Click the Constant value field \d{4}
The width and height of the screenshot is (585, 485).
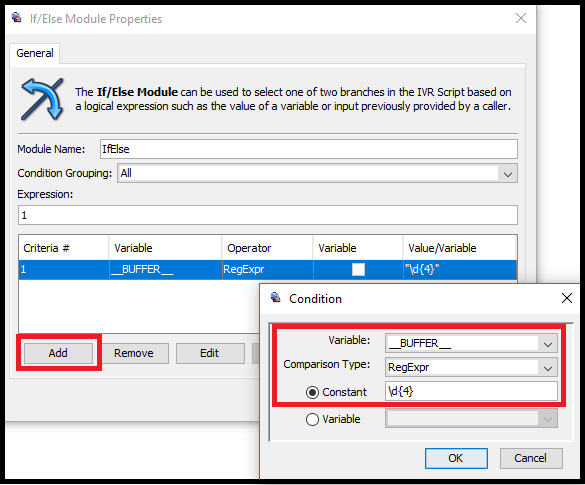click(x=472, y=391)
